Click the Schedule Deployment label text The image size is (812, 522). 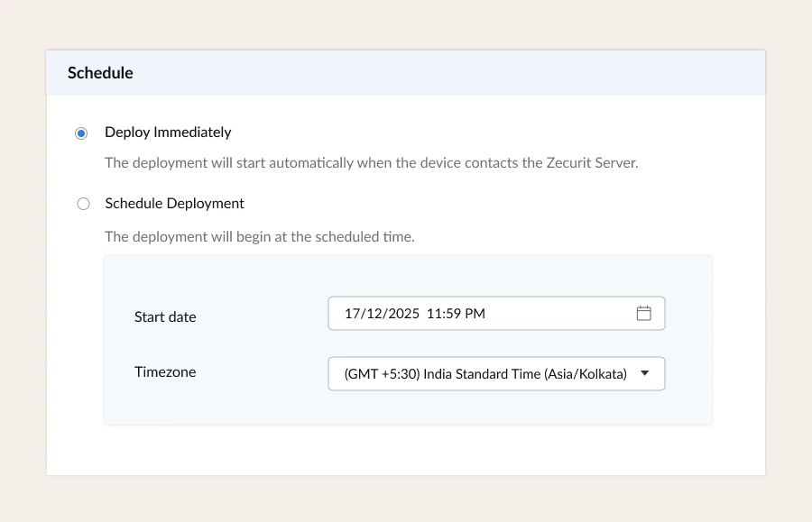click(x=174, y=203)
